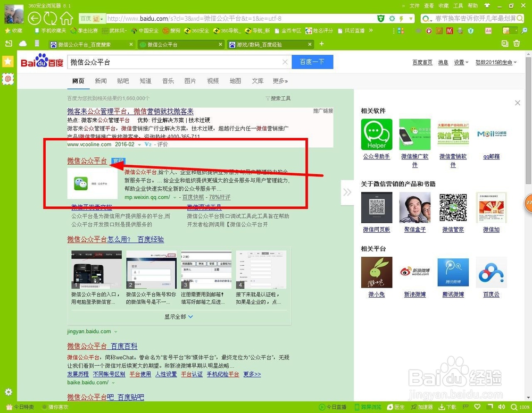Open the 微小兔 platform icon
532x413 pixels.
[377, 272]
